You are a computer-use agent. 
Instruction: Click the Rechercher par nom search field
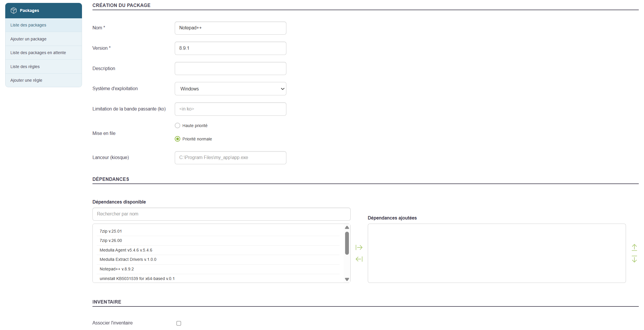click(x=221, y=214)
